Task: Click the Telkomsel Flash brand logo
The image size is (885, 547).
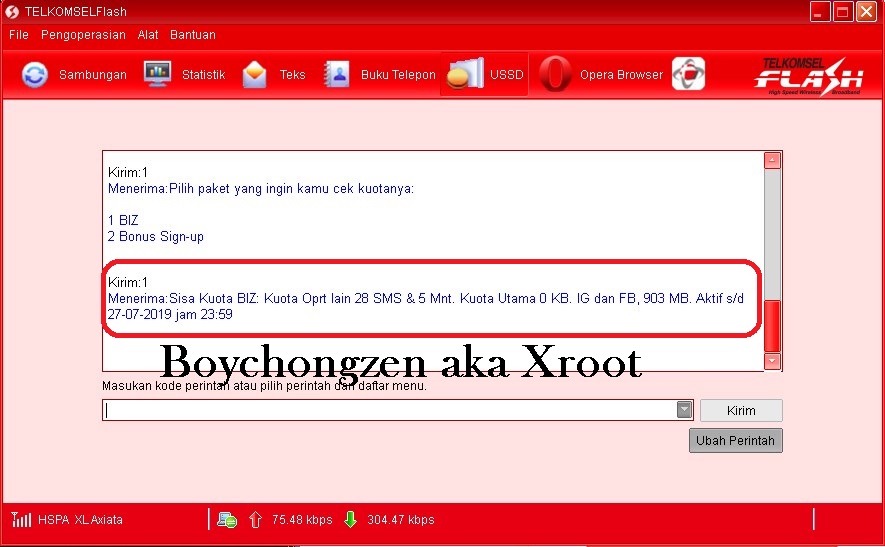Action: coord(808,76)
